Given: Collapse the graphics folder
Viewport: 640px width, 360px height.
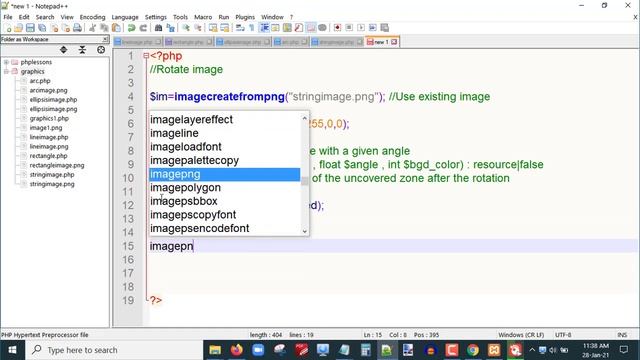Looking at the screenshot, I should [6, 71].
